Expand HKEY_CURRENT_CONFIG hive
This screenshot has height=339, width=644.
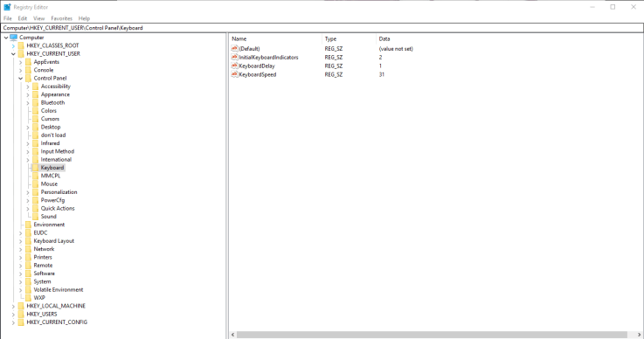[13, 322]
